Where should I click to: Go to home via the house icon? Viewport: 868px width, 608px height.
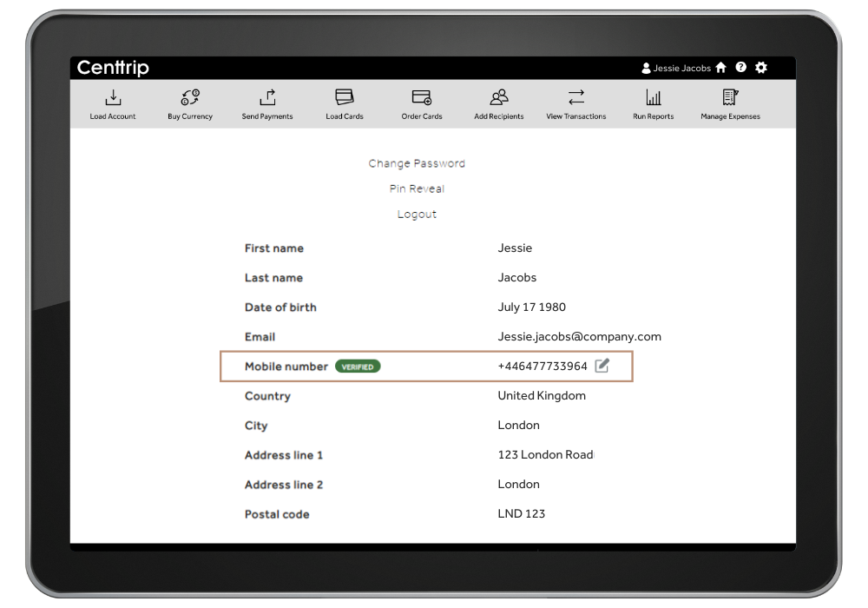pos(720,68)
